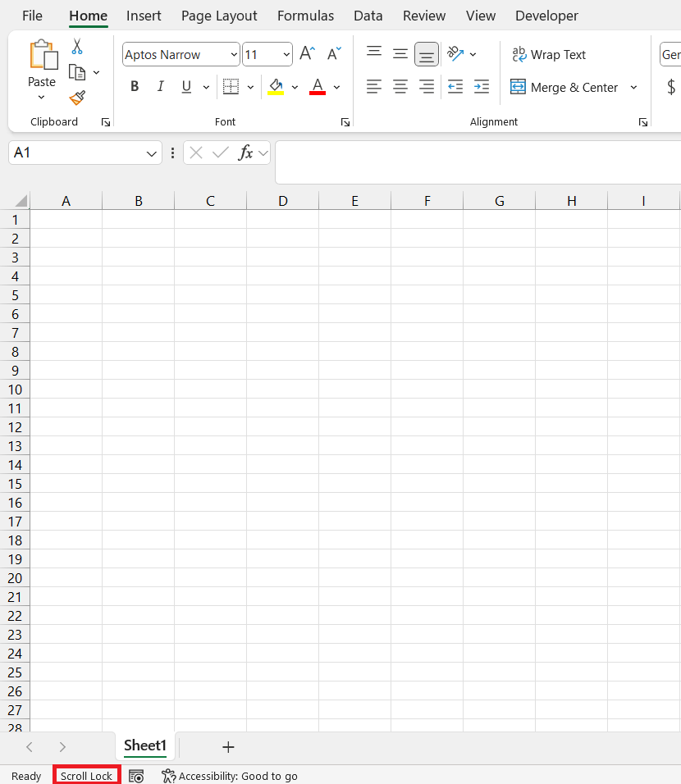Image resolution: width=681 pixels, height=784 pixels.
Task: Activate the Format Painter brush
Action: pos(77,98)
